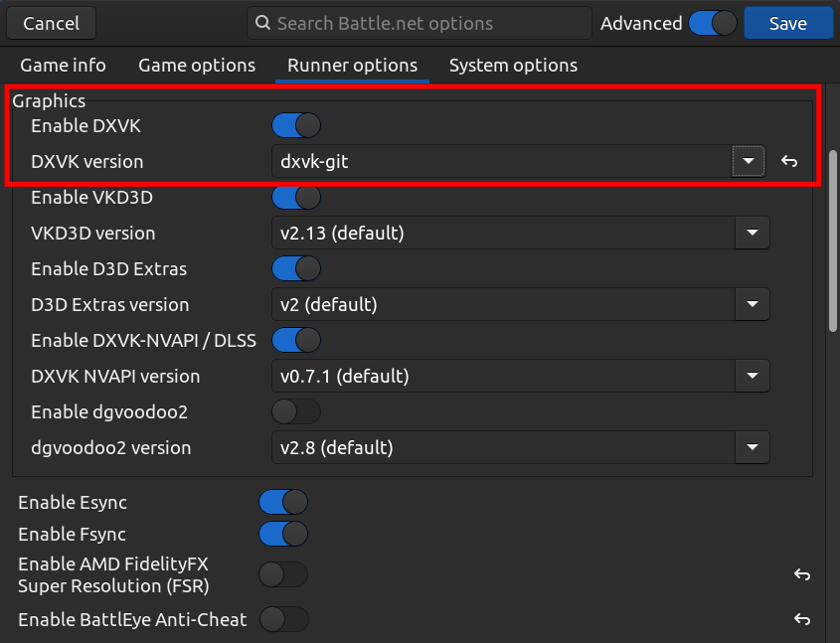This screenshot has height=643, width=840.
Task: Open the System options tab
Action: tap(513, 66)
